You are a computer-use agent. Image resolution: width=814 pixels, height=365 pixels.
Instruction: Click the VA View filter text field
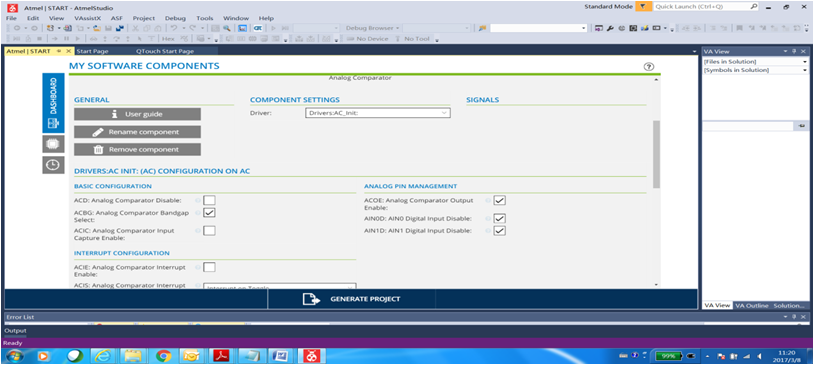(x=749, y=126)
